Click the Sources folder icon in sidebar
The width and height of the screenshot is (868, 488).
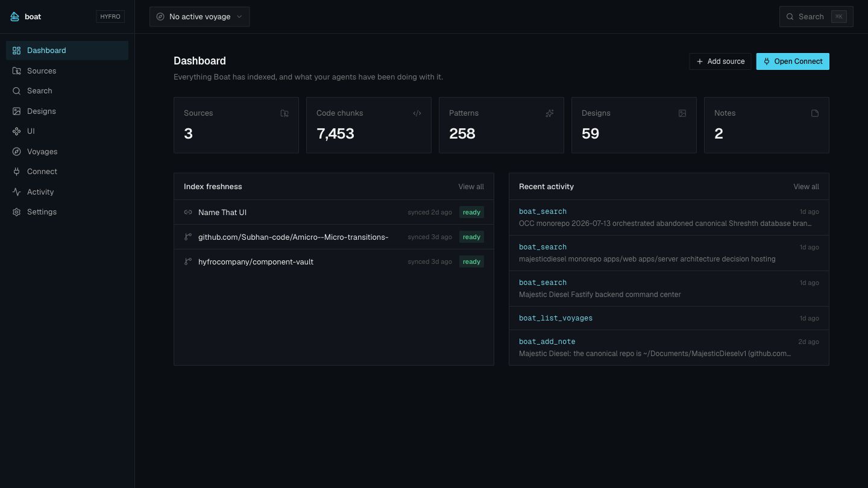(16, 71)
